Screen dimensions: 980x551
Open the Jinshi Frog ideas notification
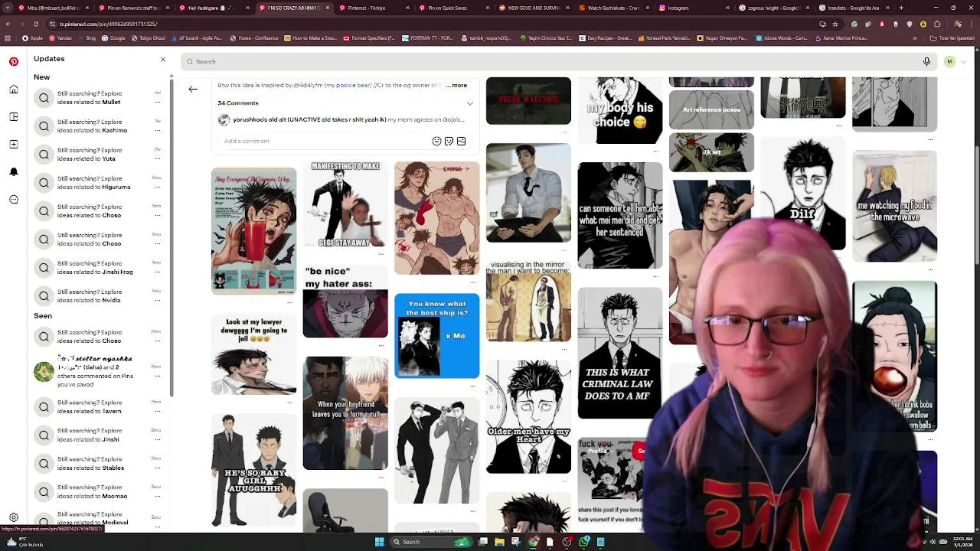click(97, 268)
